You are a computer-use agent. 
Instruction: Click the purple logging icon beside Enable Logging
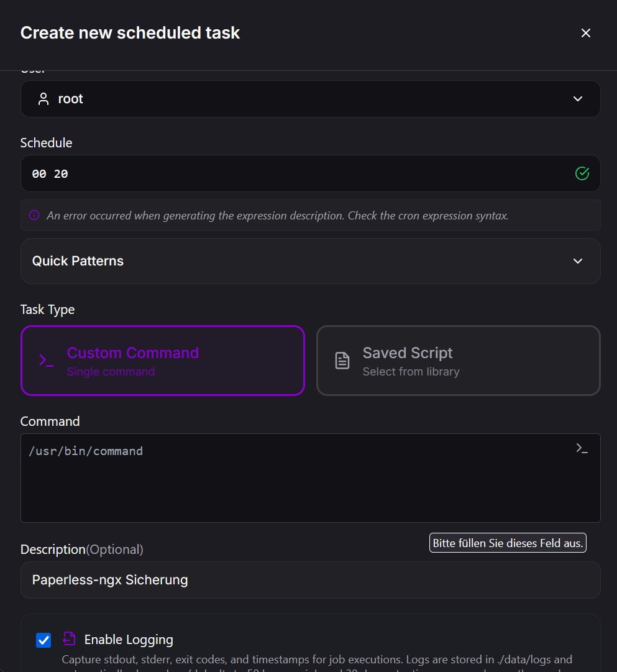(68, 639)
